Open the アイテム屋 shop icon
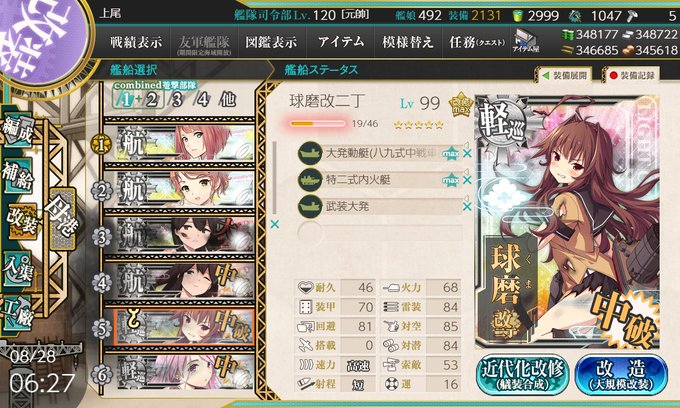Viewport: 680px width, 408px height. coord(525,42)
